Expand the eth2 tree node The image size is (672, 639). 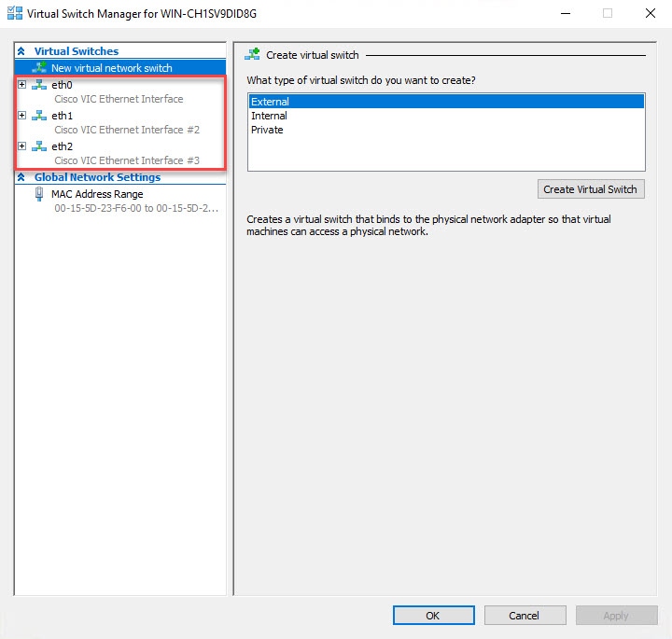(x=21, y=146)
